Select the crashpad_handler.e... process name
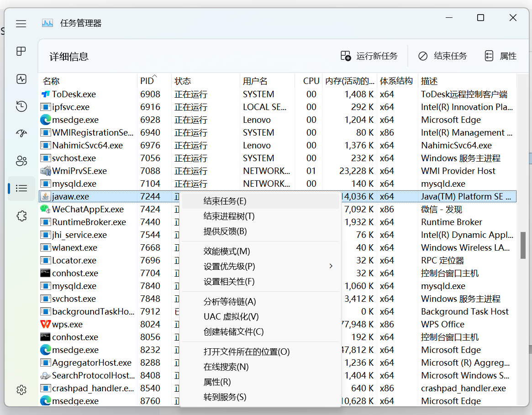The width and height of the screenshot is (532, 415). point(93,388)
